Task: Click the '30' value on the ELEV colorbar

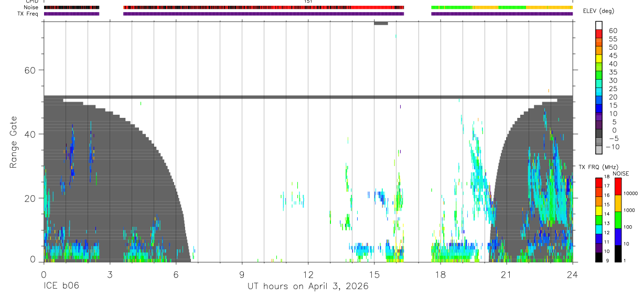Action: pos(613,80)
